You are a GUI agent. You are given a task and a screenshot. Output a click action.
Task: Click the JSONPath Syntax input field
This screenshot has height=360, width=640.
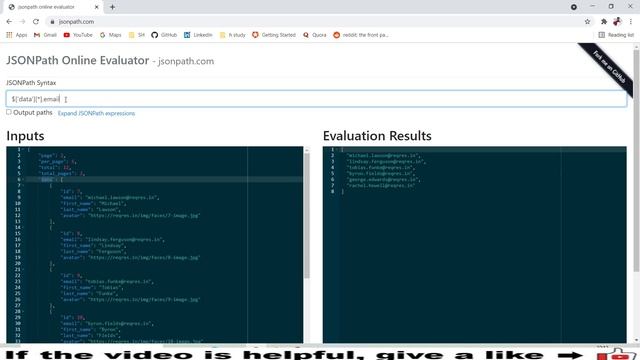[x=316, y=99]
